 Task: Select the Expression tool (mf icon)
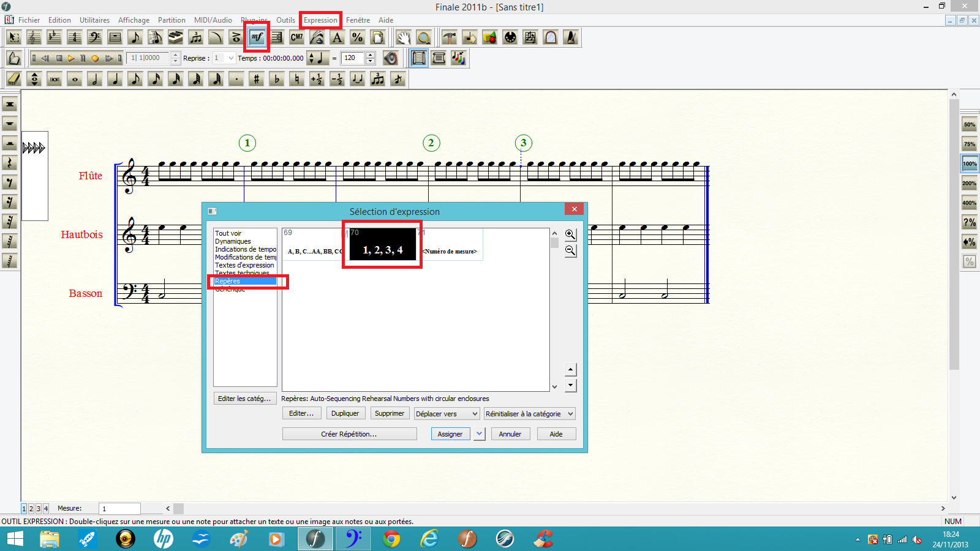point(256,37)
